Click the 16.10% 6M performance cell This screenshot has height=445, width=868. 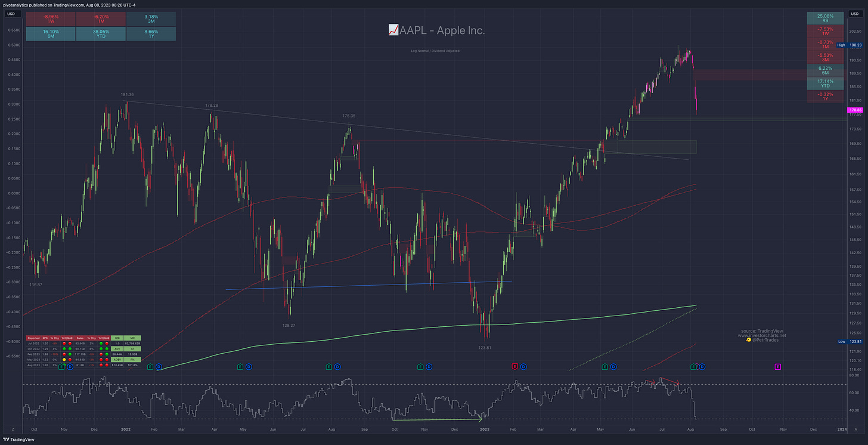click(50, 34)
